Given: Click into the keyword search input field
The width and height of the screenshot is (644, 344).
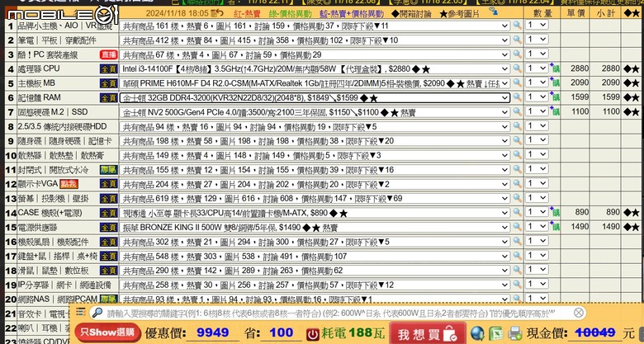Looking at the screenshot, I should tap(337, 313).
